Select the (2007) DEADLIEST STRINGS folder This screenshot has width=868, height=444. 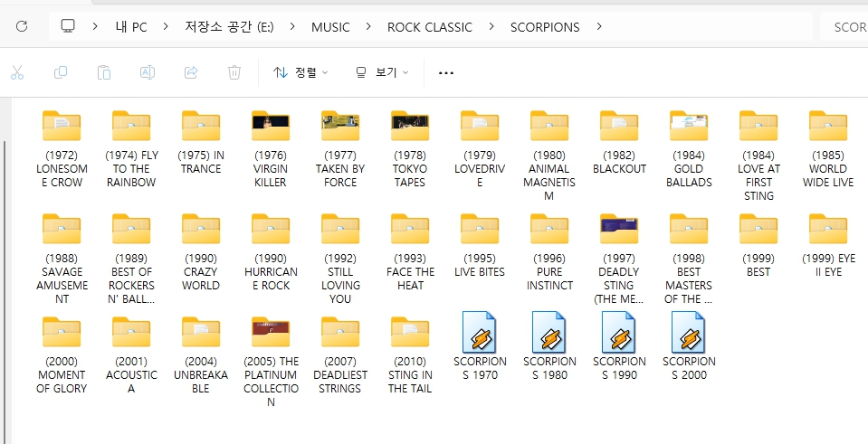pyautogui.click(x=340, y=354)
